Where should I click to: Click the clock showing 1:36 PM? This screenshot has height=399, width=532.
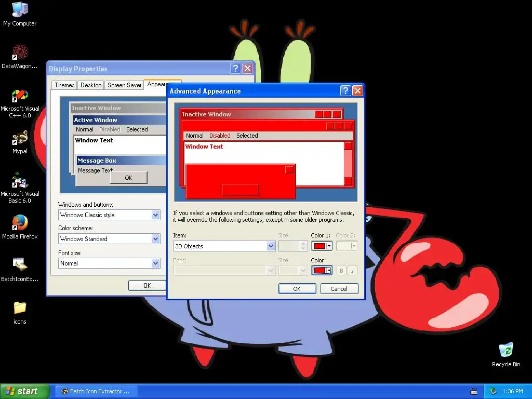click(x=513, y=391)
